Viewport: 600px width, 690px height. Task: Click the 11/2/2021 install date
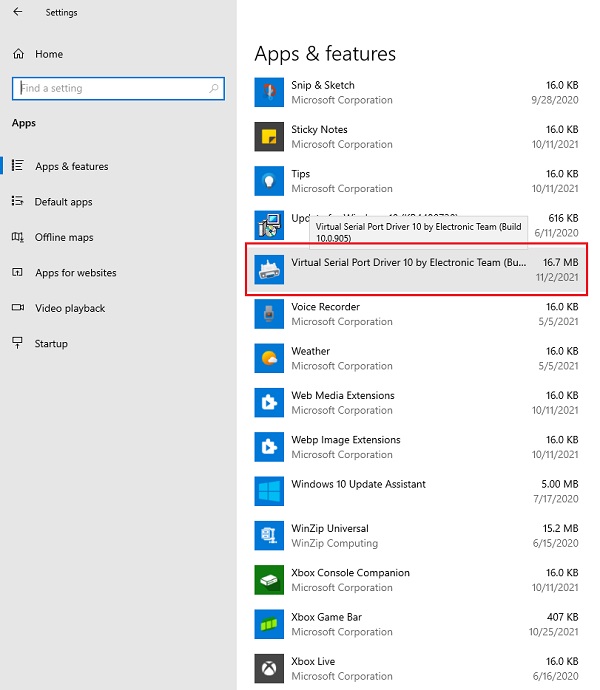coord(557,277)
